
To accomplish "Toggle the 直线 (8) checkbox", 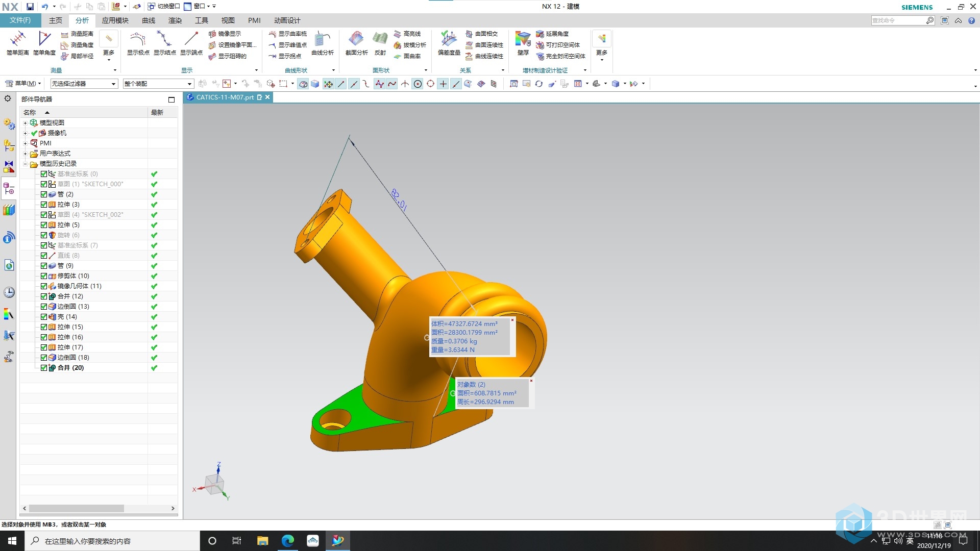I will pyautogui.click(x=44, y=256).
